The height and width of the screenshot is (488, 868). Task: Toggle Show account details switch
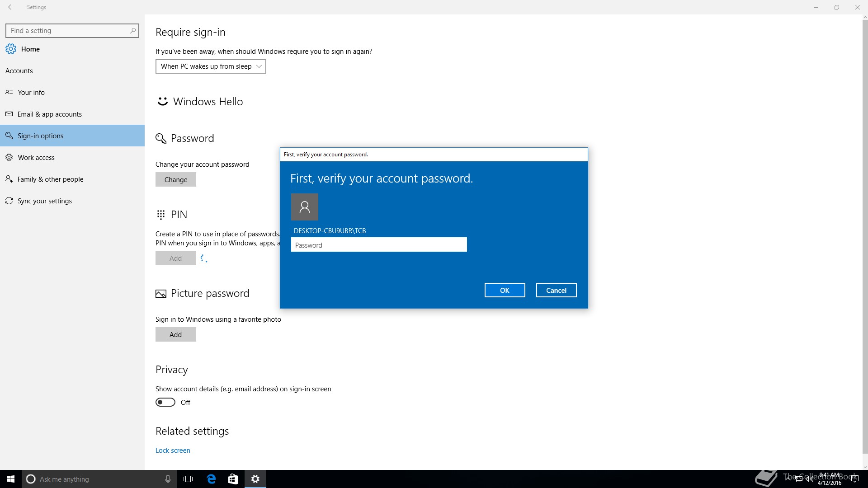pyautogui.click(x=165, y=402)
